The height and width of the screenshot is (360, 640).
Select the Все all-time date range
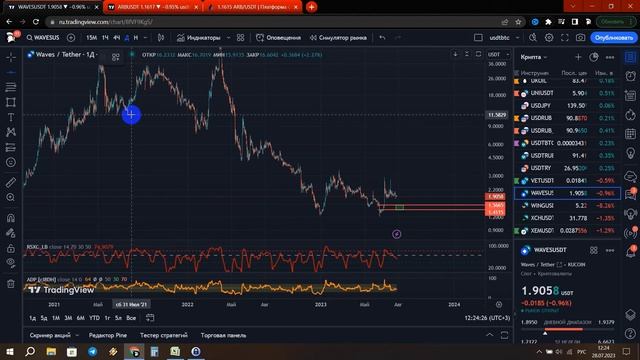131,318
